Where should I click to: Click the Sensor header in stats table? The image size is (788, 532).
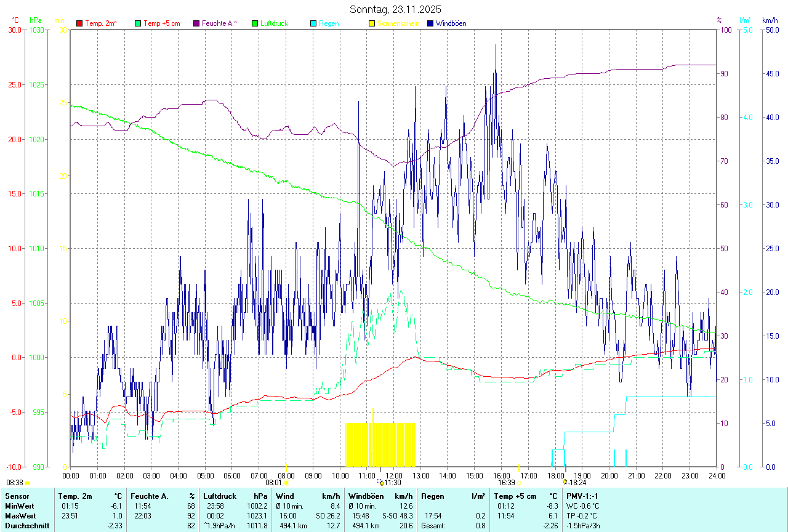tap(17, 496)
